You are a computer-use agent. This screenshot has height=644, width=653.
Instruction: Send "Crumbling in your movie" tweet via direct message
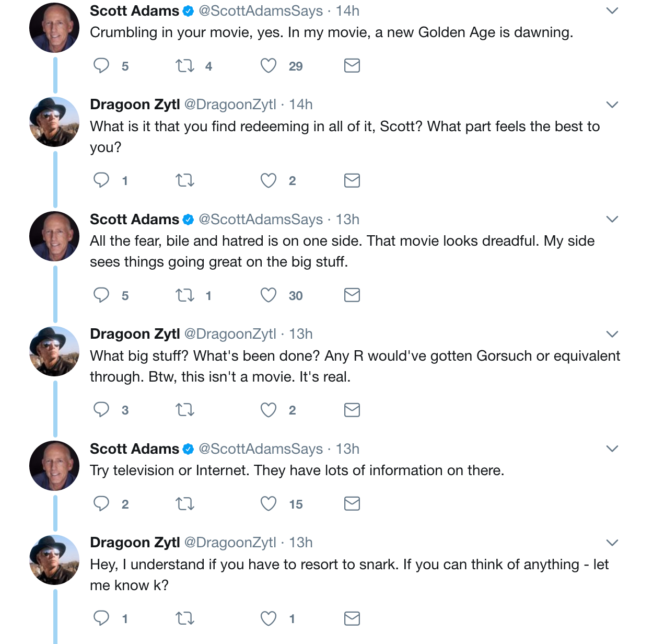[352, 66]
